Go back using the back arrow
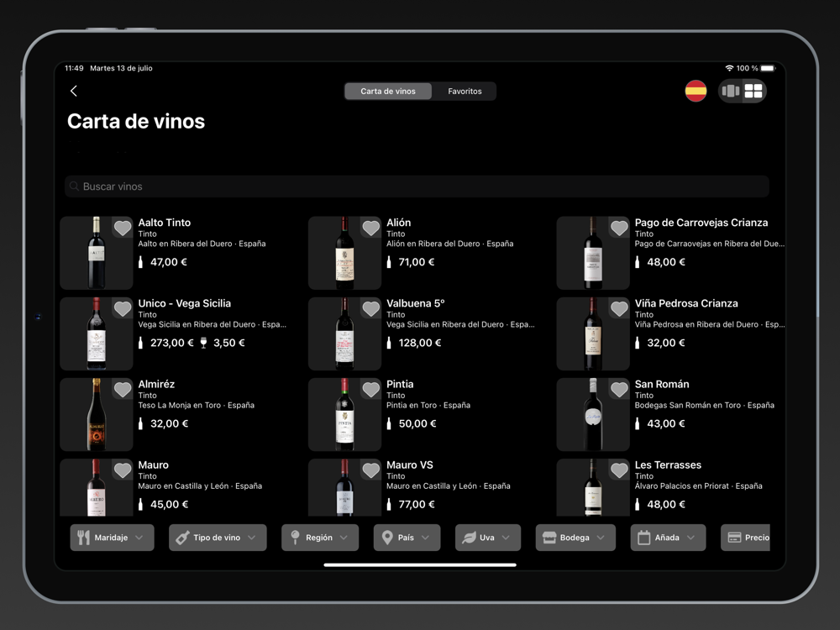840x630 pixels. pos(74,91)
